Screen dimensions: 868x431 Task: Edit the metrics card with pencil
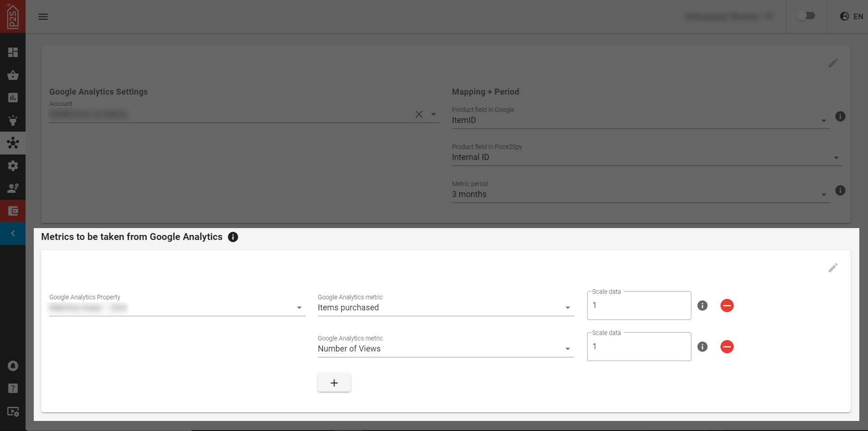pos(833,268)
